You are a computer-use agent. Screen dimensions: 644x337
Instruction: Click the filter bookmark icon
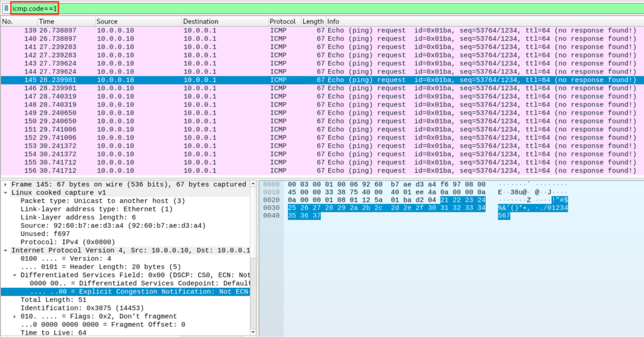tap(6, 9)
